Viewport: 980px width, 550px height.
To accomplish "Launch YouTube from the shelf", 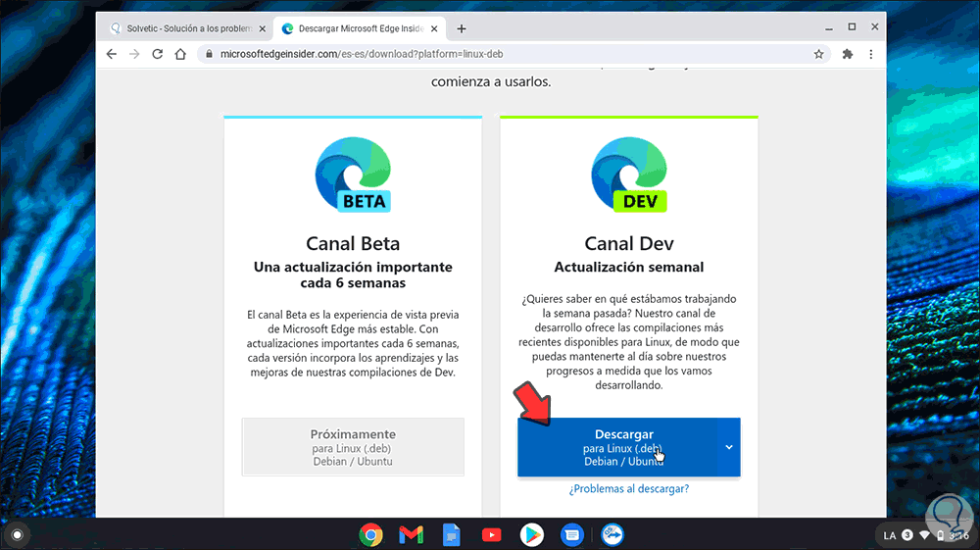I will 492,535.
